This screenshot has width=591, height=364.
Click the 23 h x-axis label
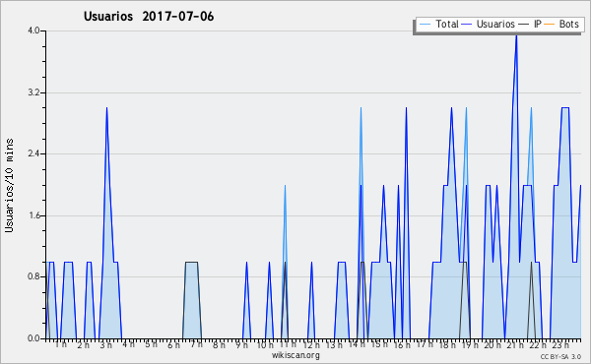pyautogui.click(x=560, y=344)
